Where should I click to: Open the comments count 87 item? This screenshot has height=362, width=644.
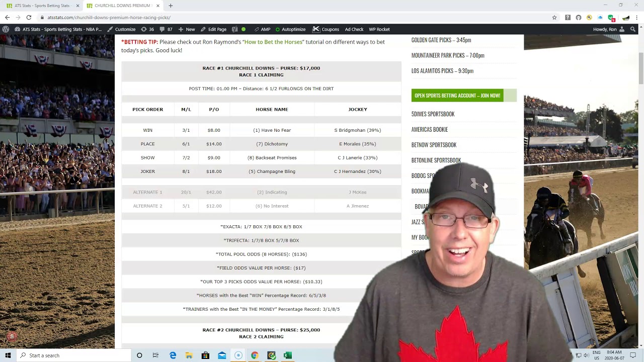(x=166, y=29)
